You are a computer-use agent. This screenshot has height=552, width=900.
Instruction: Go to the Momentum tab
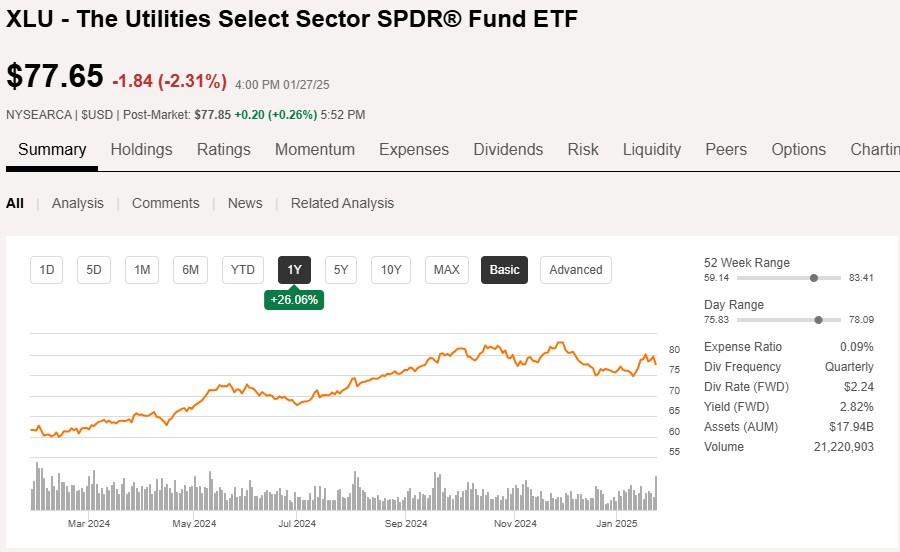pos(315,150)
